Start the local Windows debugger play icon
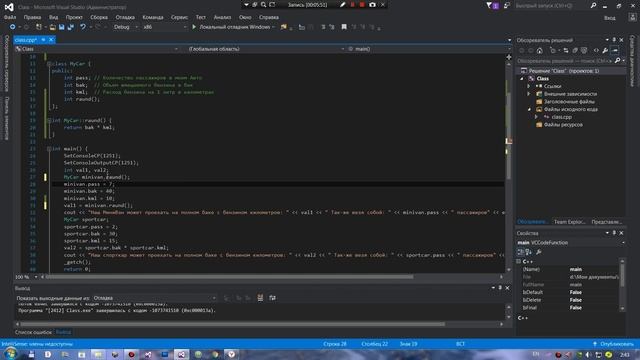This screenshot has height=360, width=640. [194, 27]
